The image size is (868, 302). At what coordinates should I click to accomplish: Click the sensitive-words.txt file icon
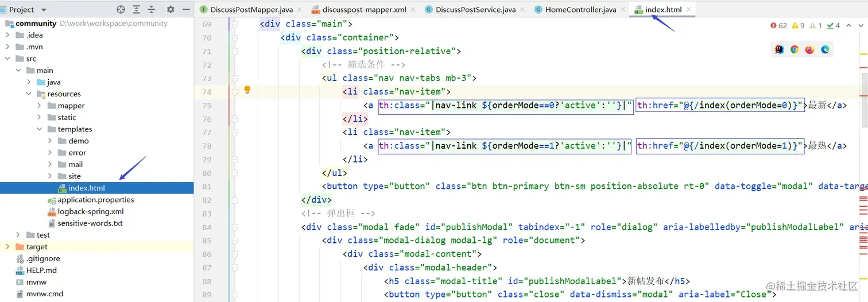[x=52, y=223]
